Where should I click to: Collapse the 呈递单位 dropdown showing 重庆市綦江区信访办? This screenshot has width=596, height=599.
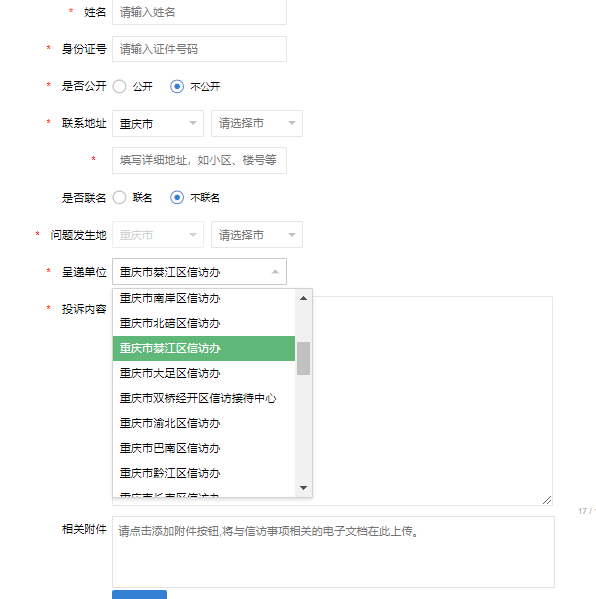[199, 272]
